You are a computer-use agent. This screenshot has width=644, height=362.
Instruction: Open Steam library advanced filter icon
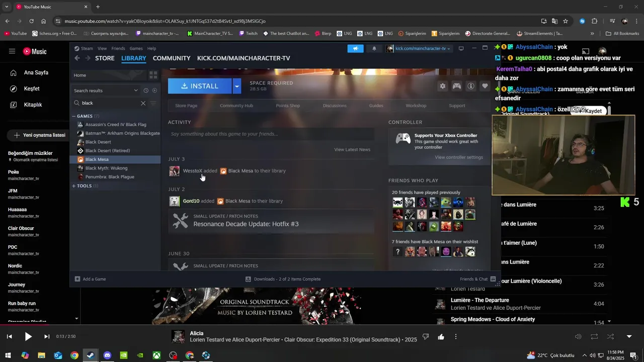point(153,103)
